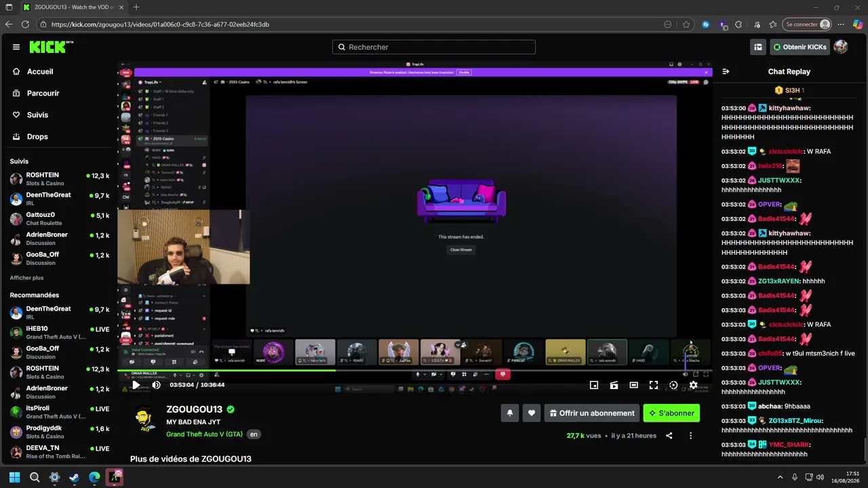
Task: Open the Kick store chest icon
Action: 758,47
